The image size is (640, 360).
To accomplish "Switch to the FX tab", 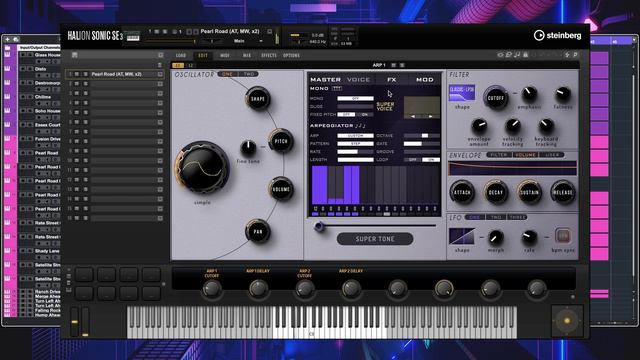I will click(x=391, y=80).
